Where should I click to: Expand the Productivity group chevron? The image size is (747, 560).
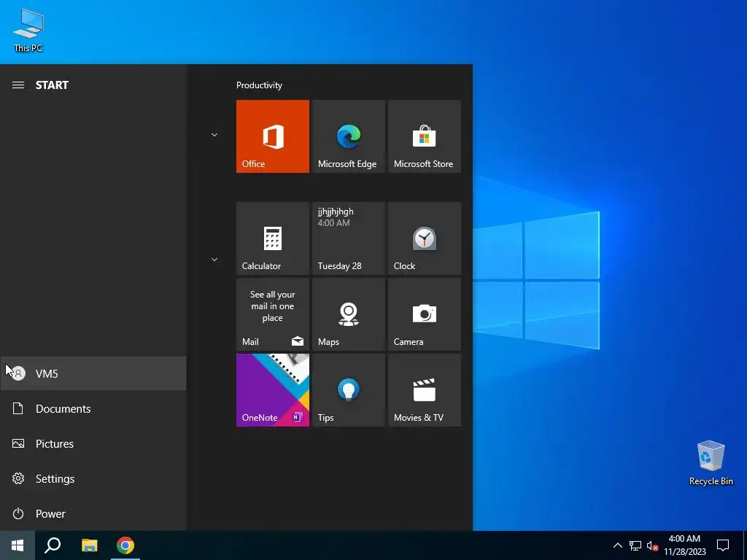click(x=214, y=135)
